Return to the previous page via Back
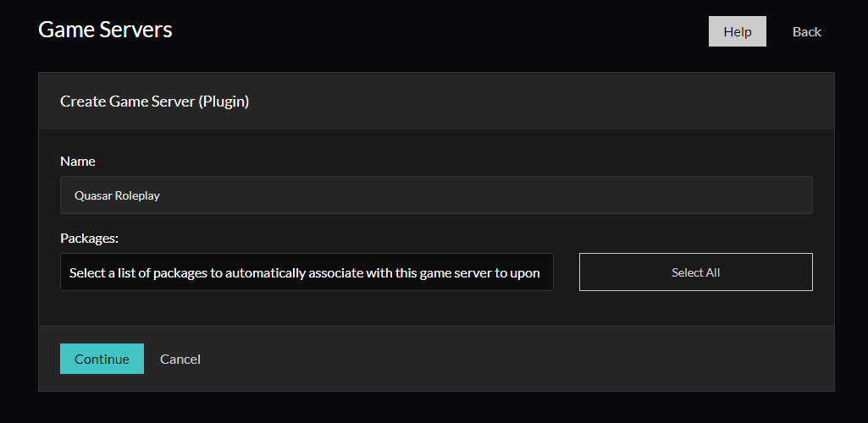Screen dimensions: 868x423 pos(806,31)
